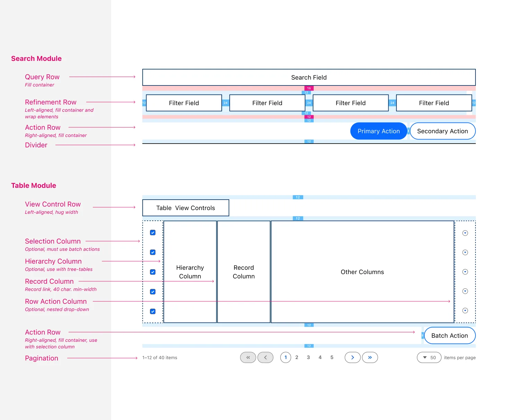Jump to last page with double-right arrows
The height and width of the screenshot is (420, 507).
[x=370, y=357]
